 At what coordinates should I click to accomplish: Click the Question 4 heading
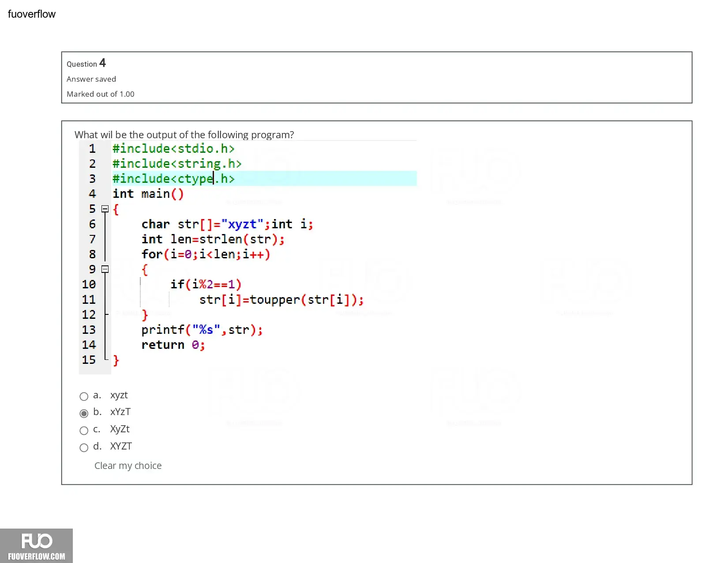tap(86, 63)
